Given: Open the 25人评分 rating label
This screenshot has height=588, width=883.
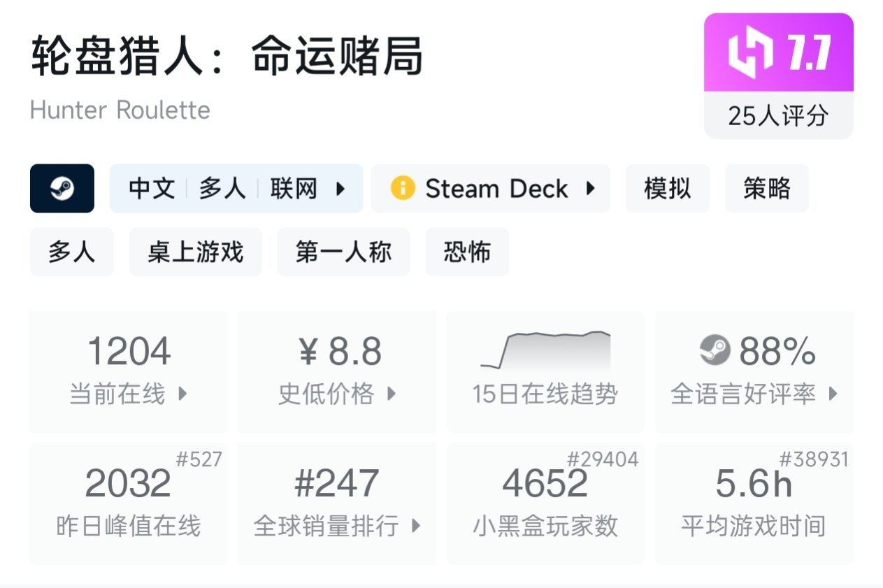Looking at the screenshot, I should click(778, 115).
